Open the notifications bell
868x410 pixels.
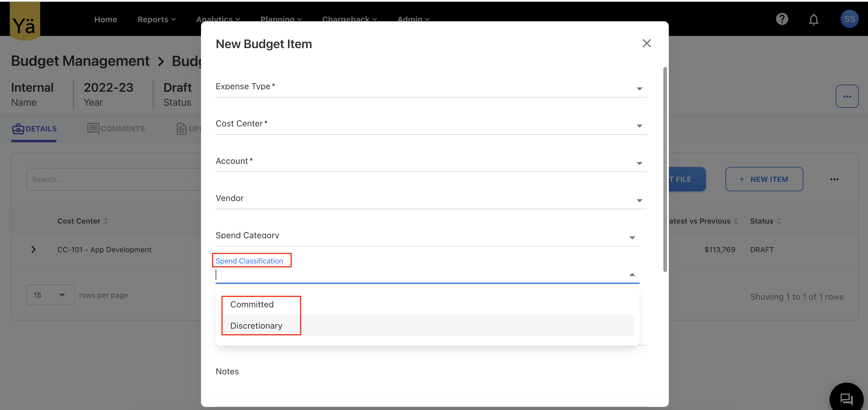[x=813, y=19]
